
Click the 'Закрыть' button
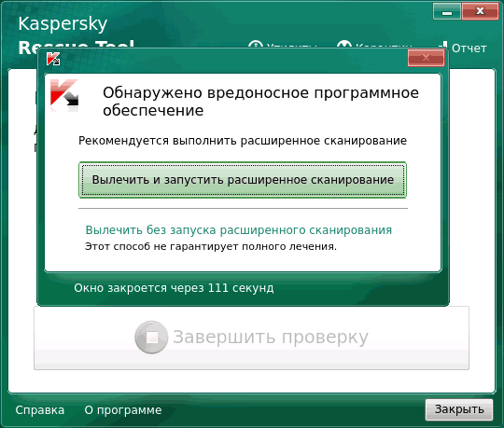point(459,409)
